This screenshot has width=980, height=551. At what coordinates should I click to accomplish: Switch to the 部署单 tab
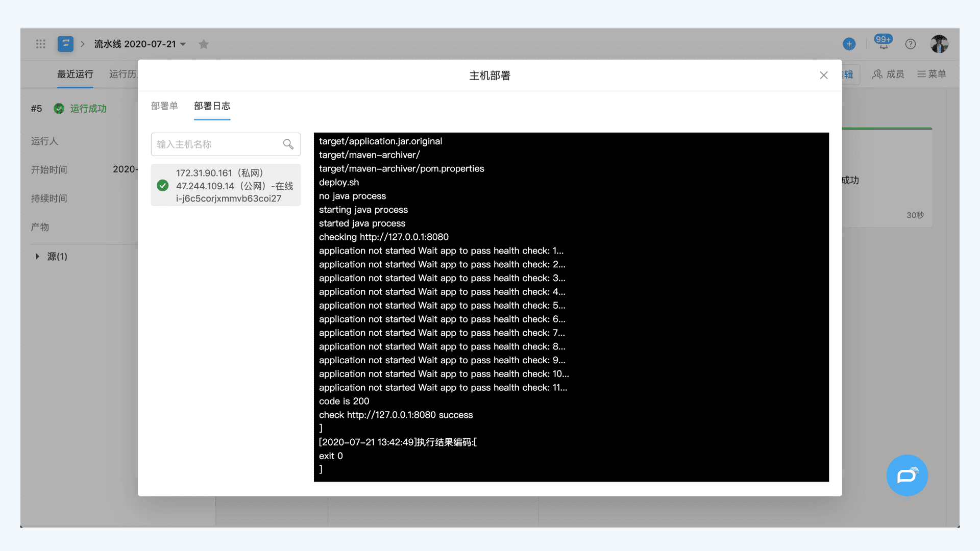(x=164, y=106)
